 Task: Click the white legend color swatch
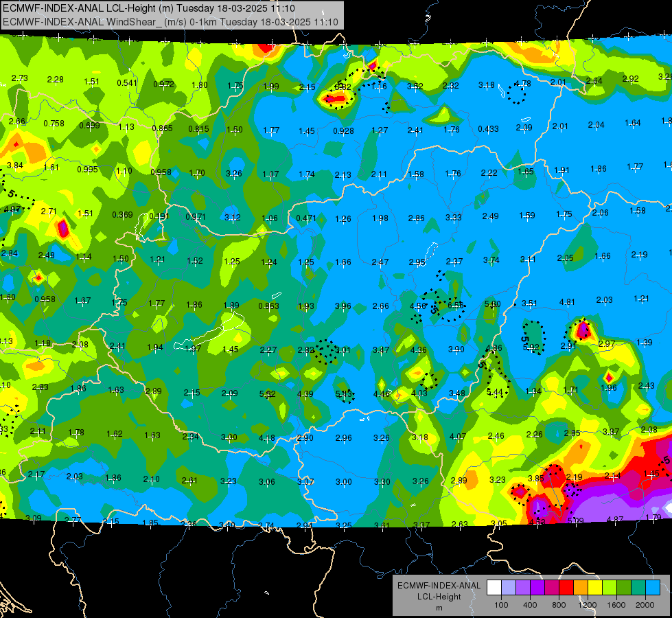(x=494, y=588)
